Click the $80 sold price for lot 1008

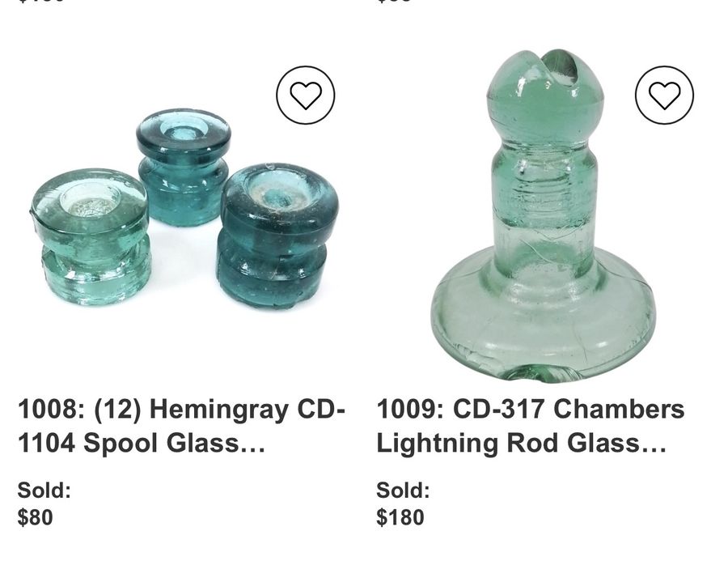click(36, 517)
